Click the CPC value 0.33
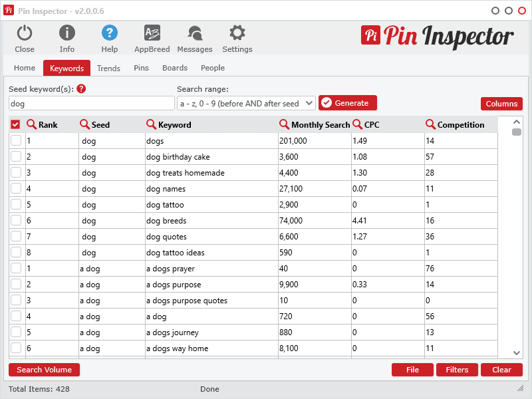 coord(359,285)
